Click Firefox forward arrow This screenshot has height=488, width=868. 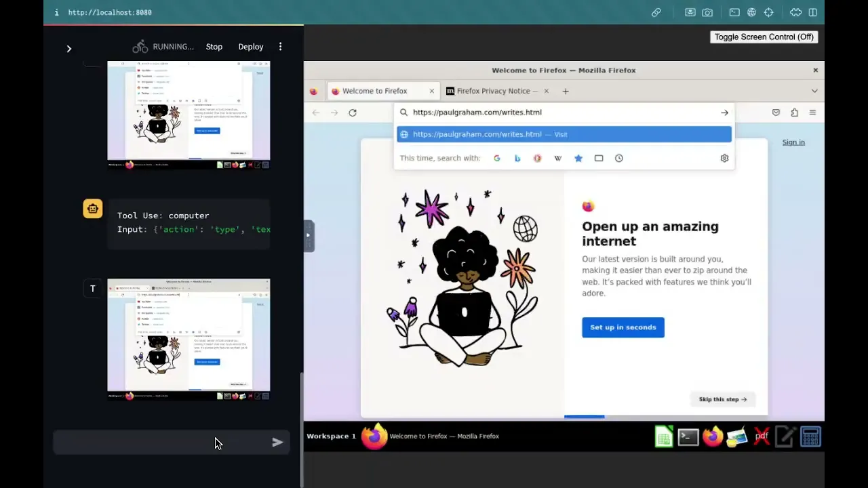tap(334, 113)
